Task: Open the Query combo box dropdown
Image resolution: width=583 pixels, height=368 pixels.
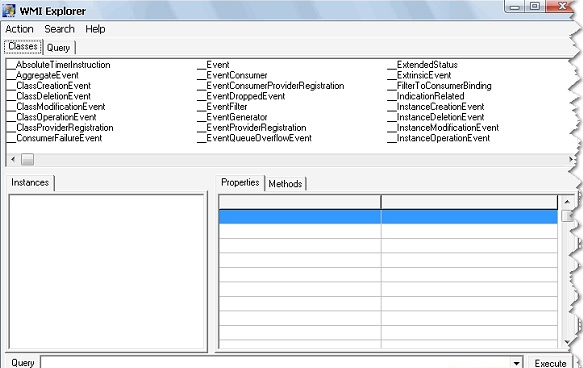Action: tap(516, 363)
